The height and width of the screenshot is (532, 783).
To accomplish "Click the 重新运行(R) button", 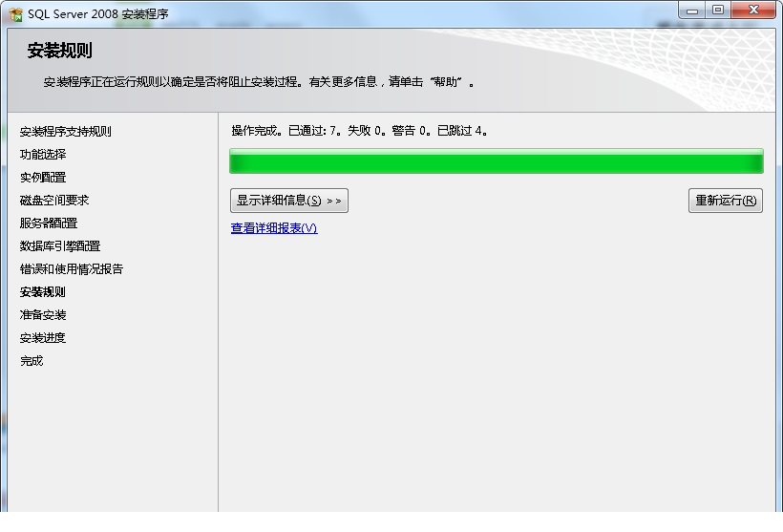I will pos(726,201).
